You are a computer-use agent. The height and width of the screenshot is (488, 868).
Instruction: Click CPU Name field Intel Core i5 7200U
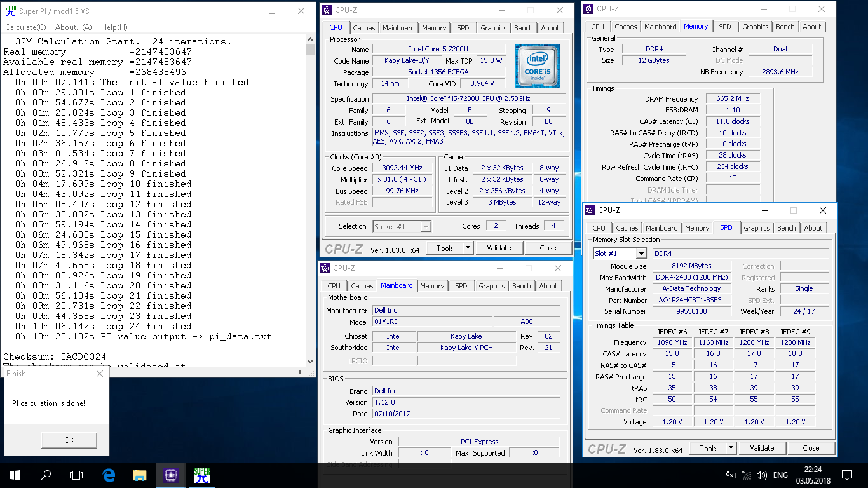click(438, 50)
